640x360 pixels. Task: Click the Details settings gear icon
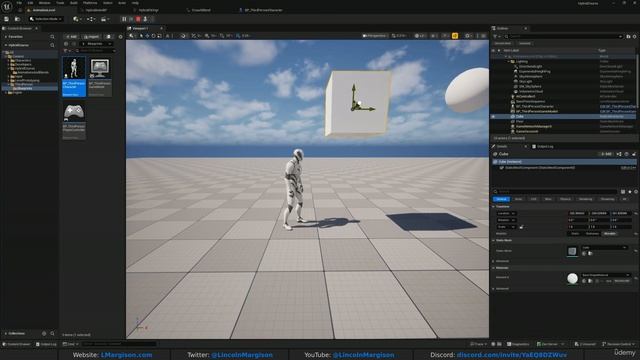click(x=636, y=191)
